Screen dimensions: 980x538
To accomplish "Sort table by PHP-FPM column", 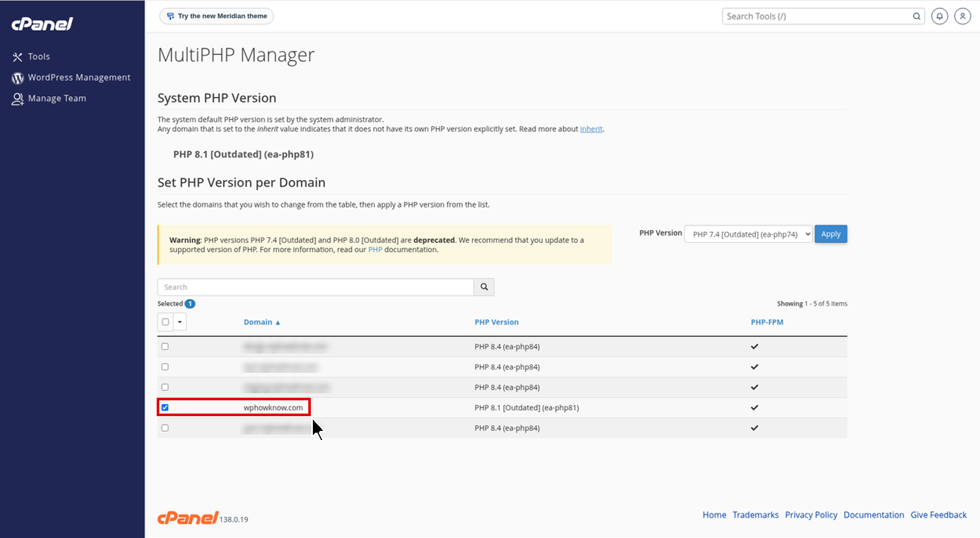I will [767, 322].
